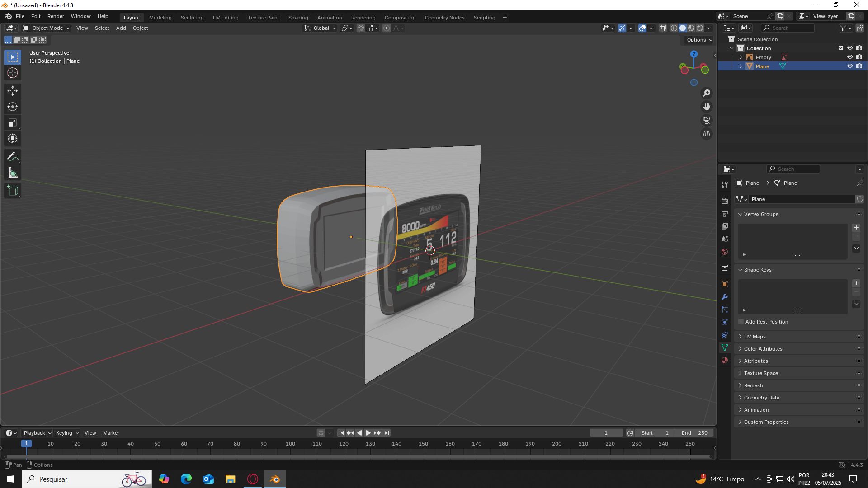Open the Material properties tab
Image resolution: width=868 pixels, height=488 pixels.
click(x=725, y=360)
